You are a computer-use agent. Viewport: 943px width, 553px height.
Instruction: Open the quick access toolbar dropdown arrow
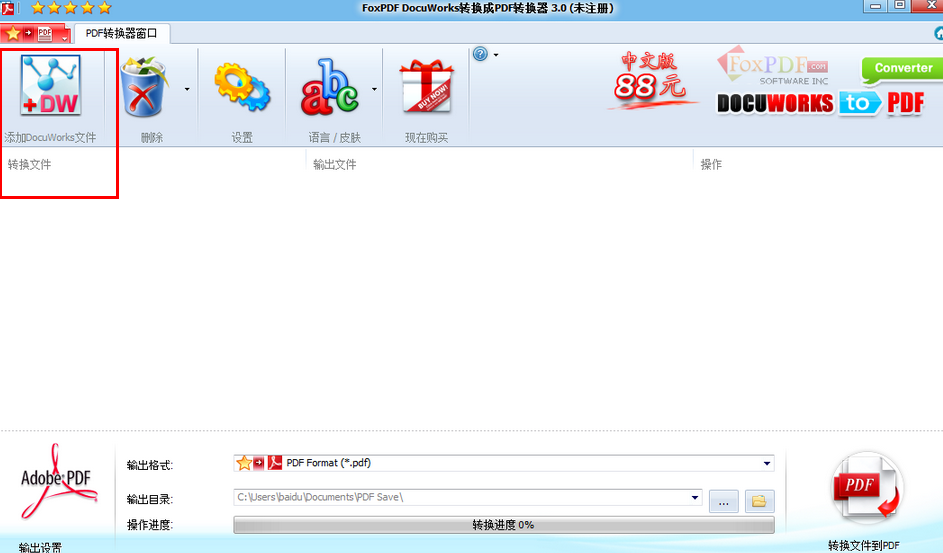[64, 38]
